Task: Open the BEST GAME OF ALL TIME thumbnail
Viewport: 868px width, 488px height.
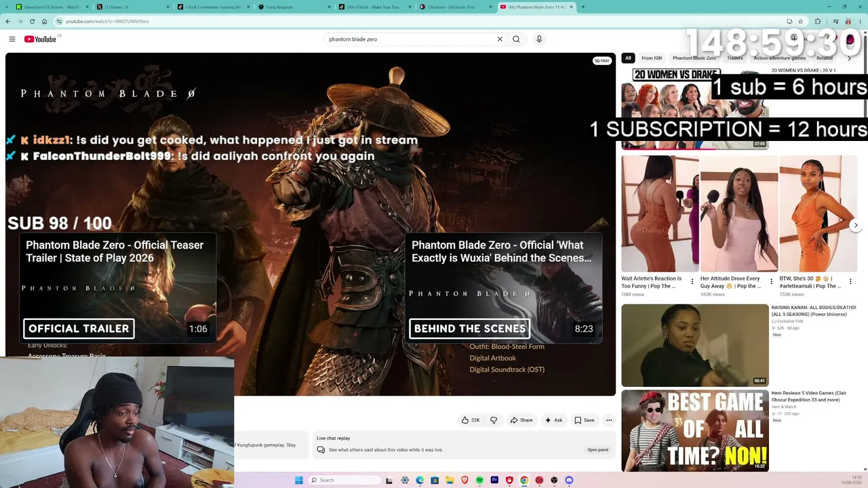Action: point(695,430)
